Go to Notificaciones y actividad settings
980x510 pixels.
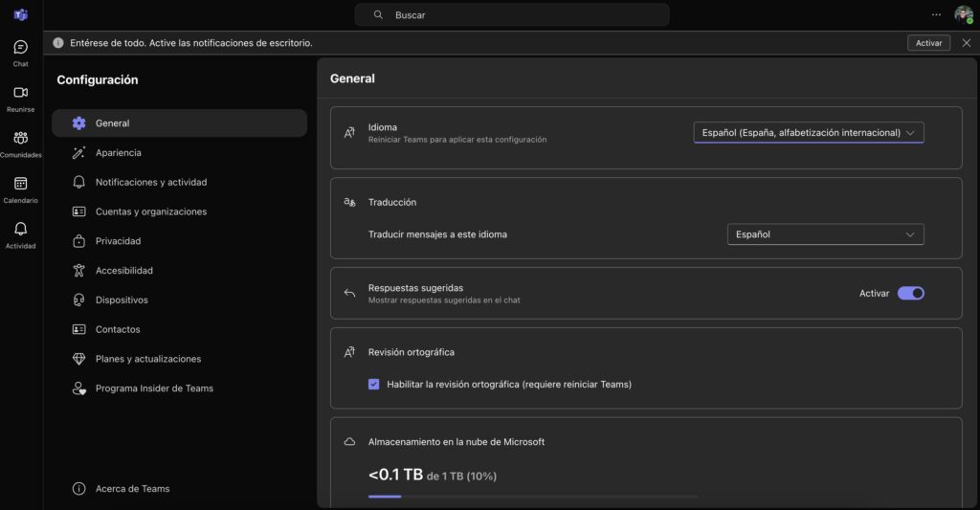[x=179, y=182]
